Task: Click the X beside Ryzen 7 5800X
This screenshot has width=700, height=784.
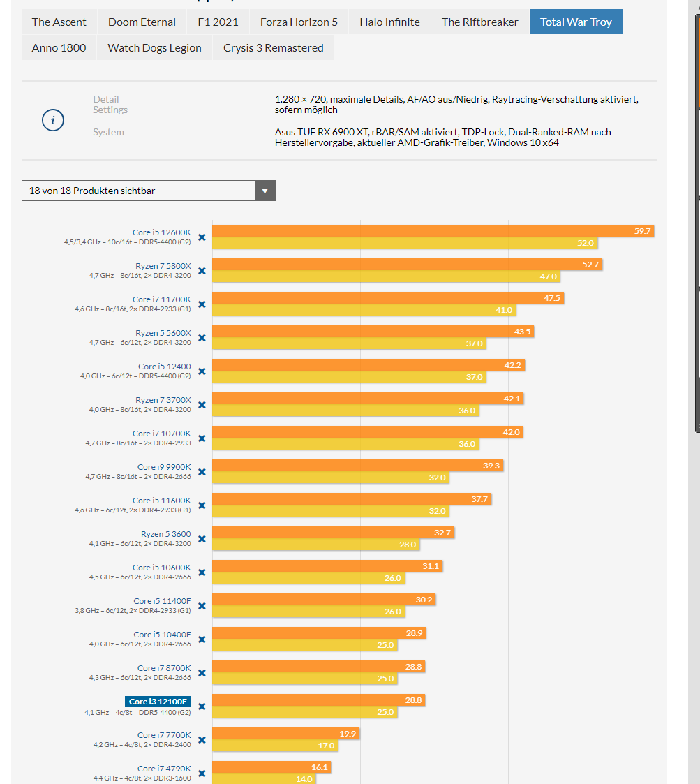Action: pyautogui.click(x=202, y=271)
